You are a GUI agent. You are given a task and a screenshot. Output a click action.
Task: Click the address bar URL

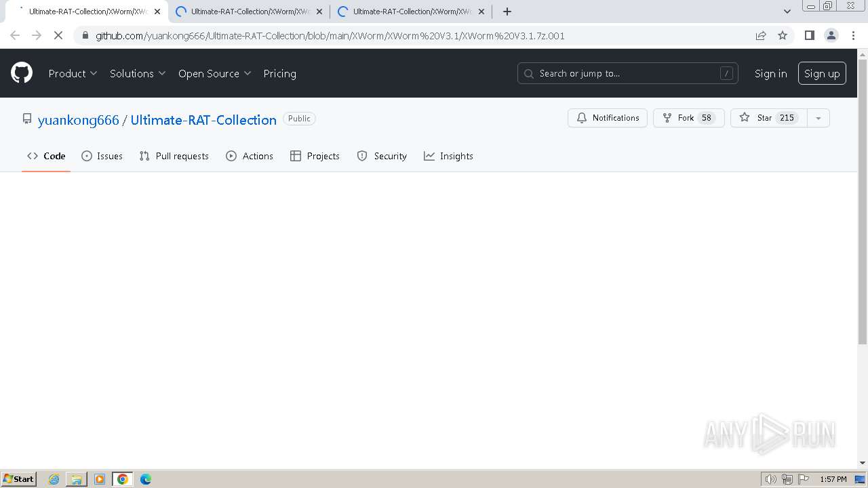click(330, 35)
